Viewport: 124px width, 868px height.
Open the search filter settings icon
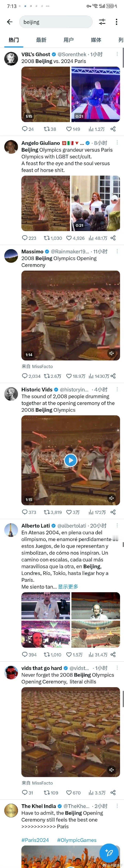[x=102, y=22]
